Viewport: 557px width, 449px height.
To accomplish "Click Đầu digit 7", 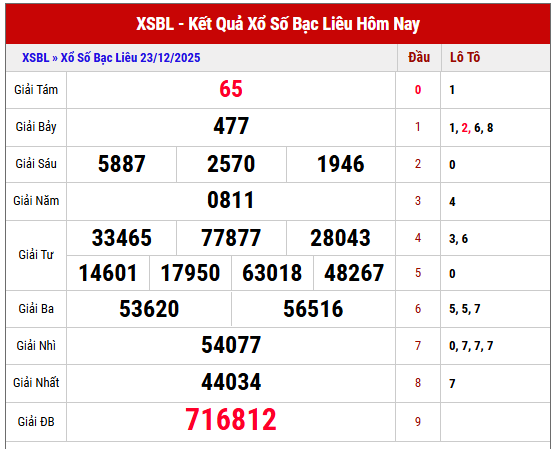I will point(418,346).
